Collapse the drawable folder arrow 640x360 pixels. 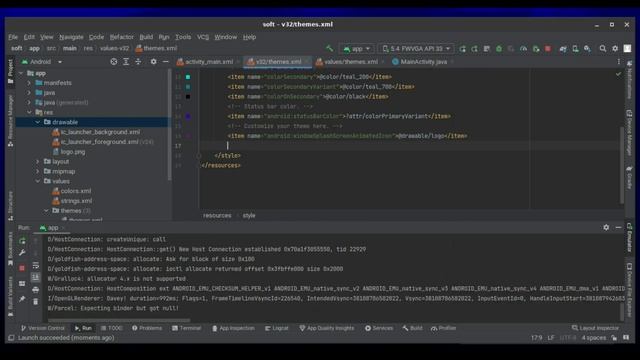point(38,122)
